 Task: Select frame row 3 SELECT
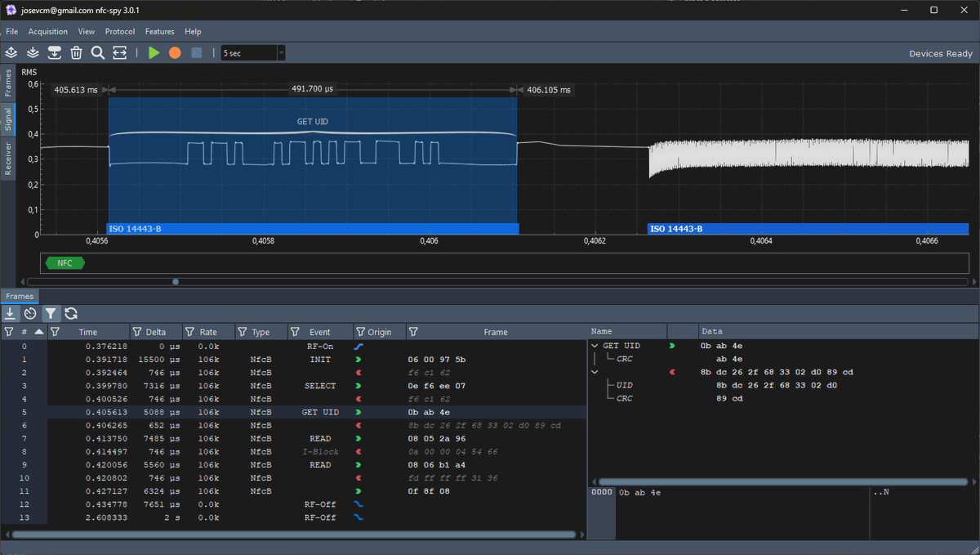[x=294, y=386]
